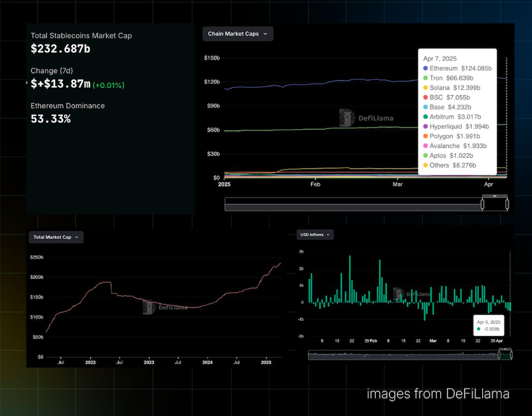Click the Total Stablecoins Market Cap label
The height and width of the screenshot is (416, 532).
(x=81, y=36)
